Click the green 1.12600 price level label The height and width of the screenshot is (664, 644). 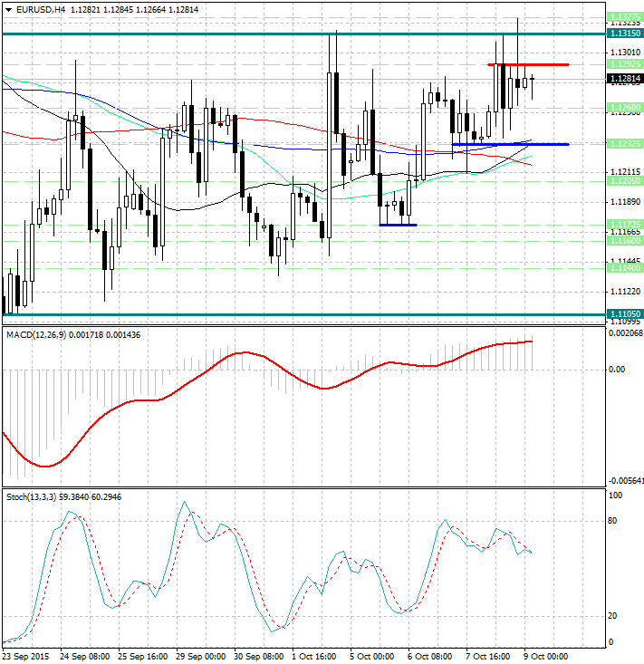coord(626,107)
